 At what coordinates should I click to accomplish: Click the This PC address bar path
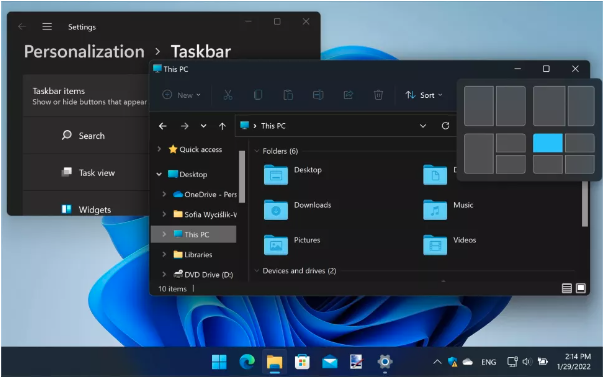(x=273, y=126)
